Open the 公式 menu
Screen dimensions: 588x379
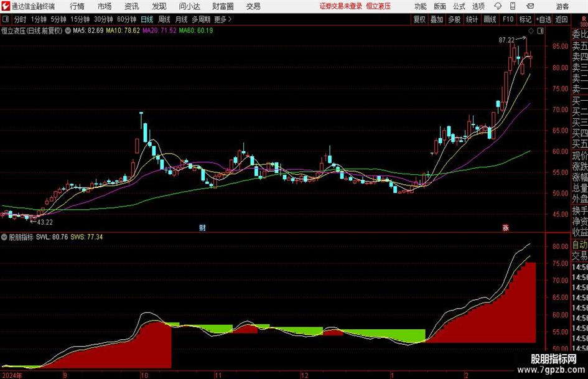pos(459,6)
